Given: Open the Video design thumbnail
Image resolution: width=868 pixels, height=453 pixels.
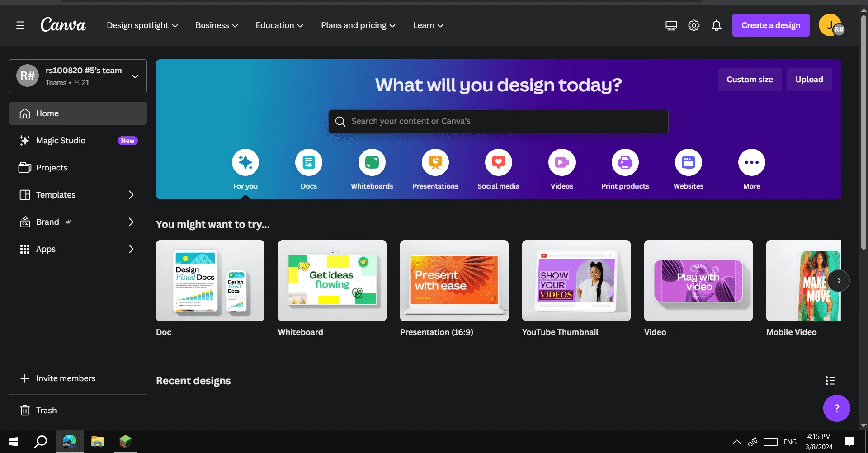Looking at the screenshot, I should tap(698, 281).
